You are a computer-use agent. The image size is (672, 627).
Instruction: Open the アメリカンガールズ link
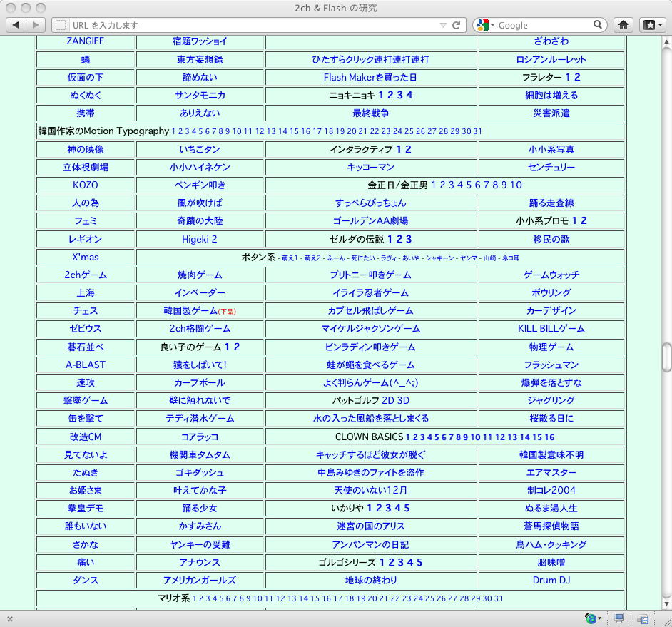point(200,581)
